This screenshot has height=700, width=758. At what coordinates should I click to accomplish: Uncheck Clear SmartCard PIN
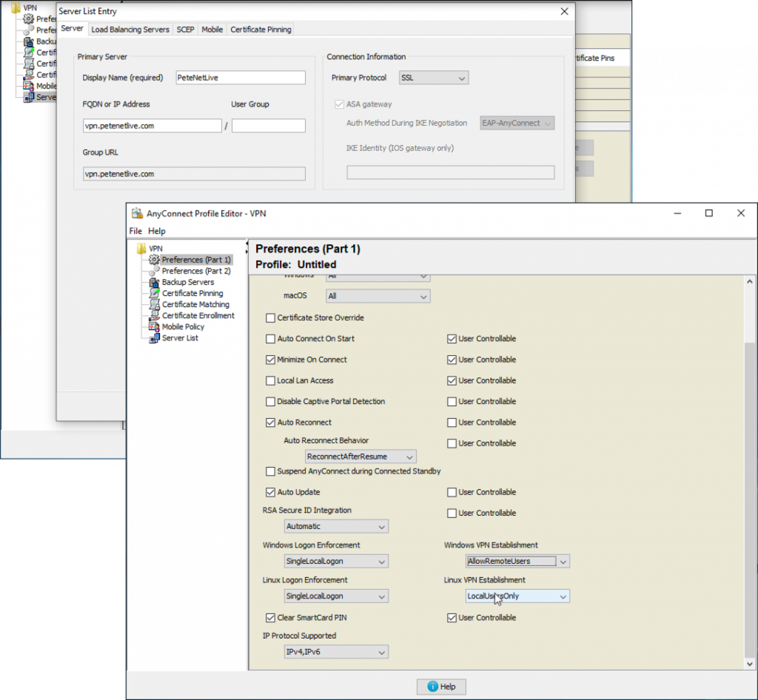[271, 617]
